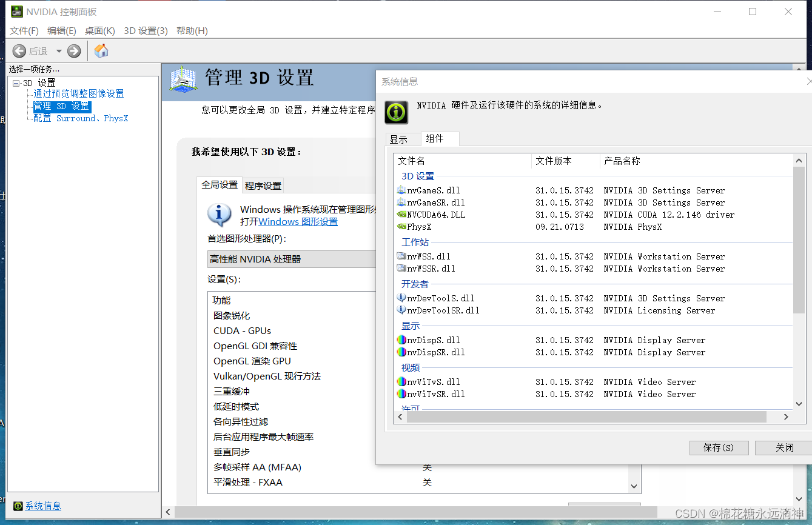Image resolution: width=812 pixels, height=525 pixels.
Task: Click the nvWSSR.dll file icon
Action: tap(401, 269)
